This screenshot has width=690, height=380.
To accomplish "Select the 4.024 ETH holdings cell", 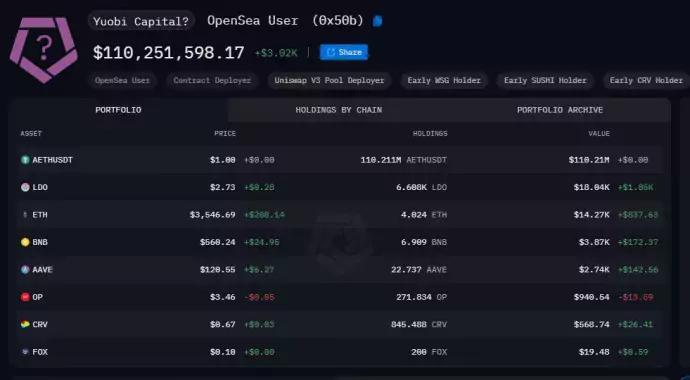I will (423, 215).
